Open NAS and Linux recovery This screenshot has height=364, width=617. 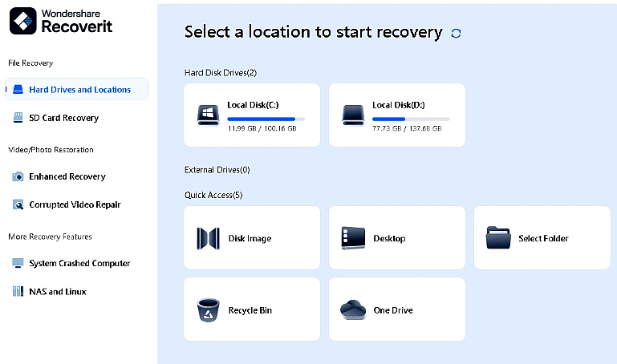pos(58,292)
